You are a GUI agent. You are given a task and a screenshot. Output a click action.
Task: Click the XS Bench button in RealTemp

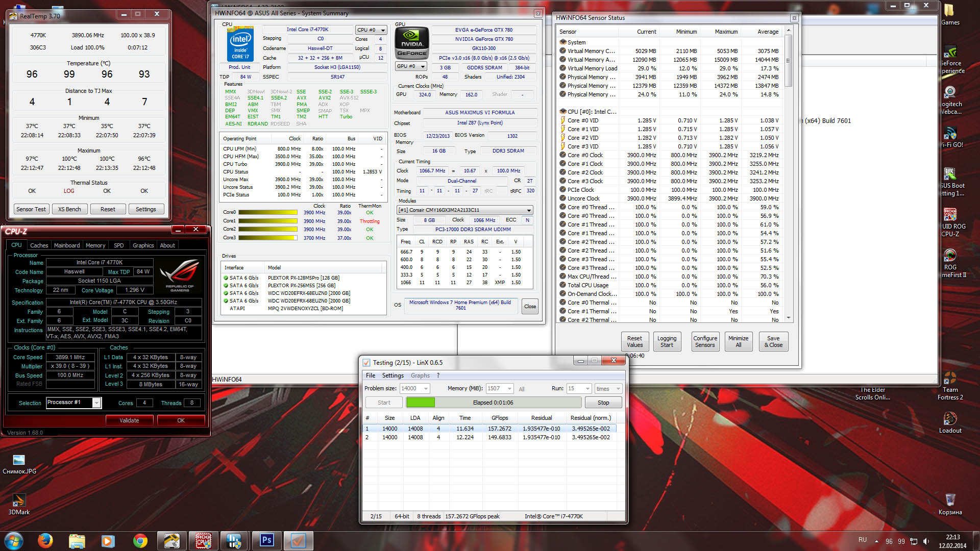69,209
